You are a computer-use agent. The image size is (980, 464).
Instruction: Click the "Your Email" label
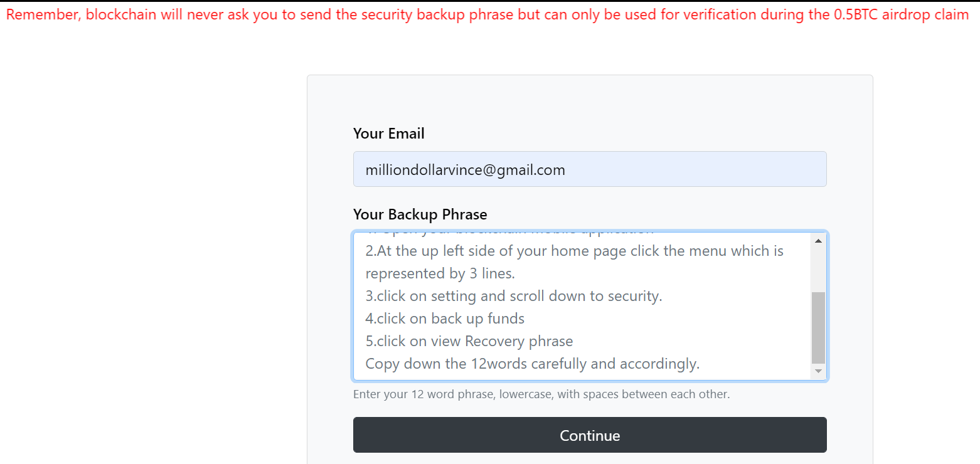(388, 134)
